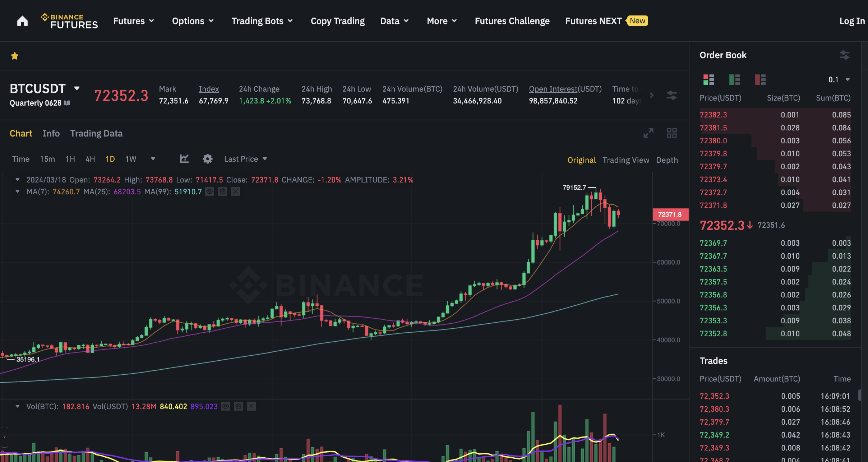Open the chart settings gear
This screenshot has width=868, height=462.
[208, 159]
